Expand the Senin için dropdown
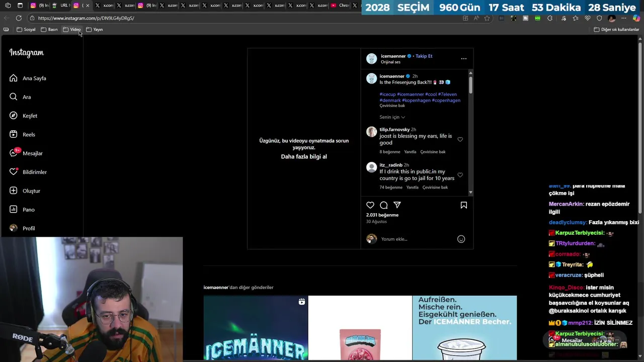Viewport: 644px width, 362px height. (392, 117)
